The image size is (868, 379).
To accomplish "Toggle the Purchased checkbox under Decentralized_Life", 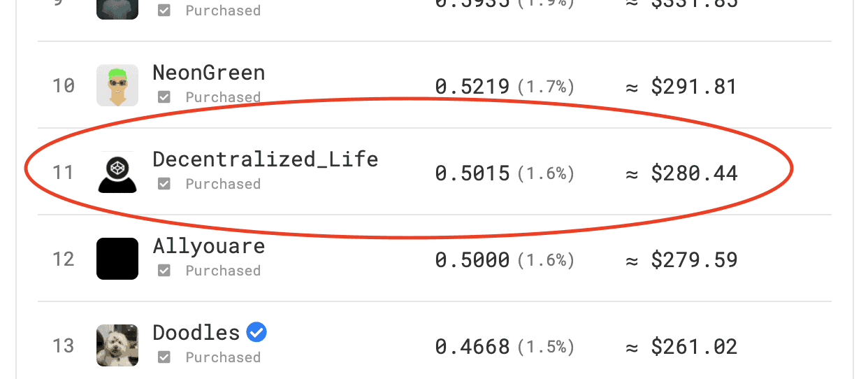I will tap(164, 184).
